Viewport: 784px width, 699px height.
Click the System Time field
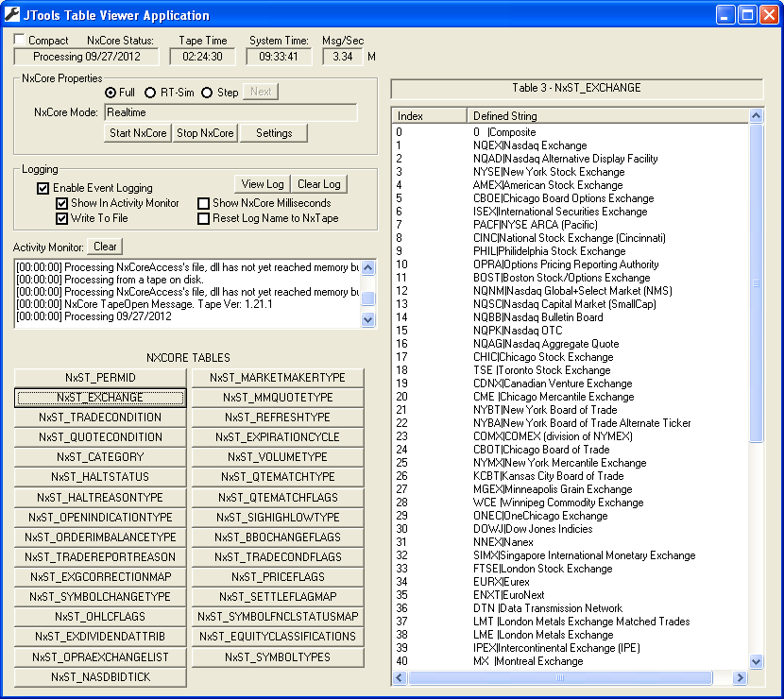279,57
